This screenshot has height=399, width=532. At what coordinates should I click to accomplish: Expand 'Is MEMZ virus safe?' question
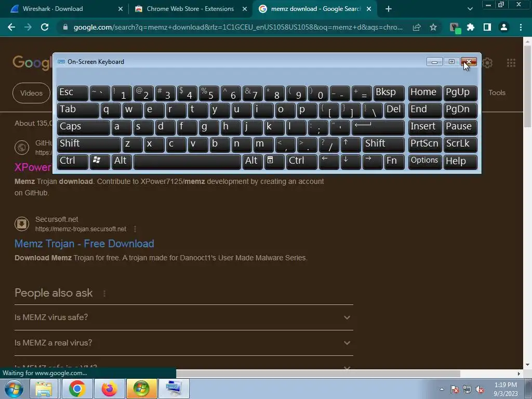[184, 317]
